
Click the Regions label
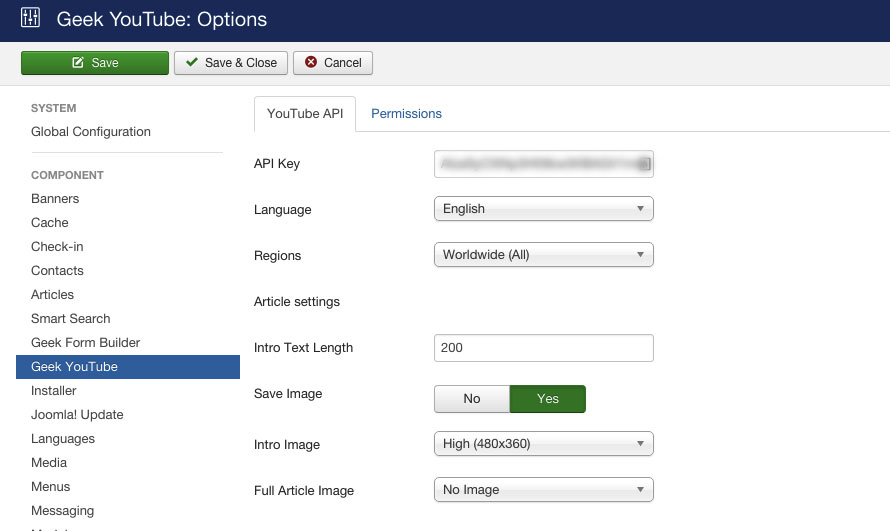point(278,255)
